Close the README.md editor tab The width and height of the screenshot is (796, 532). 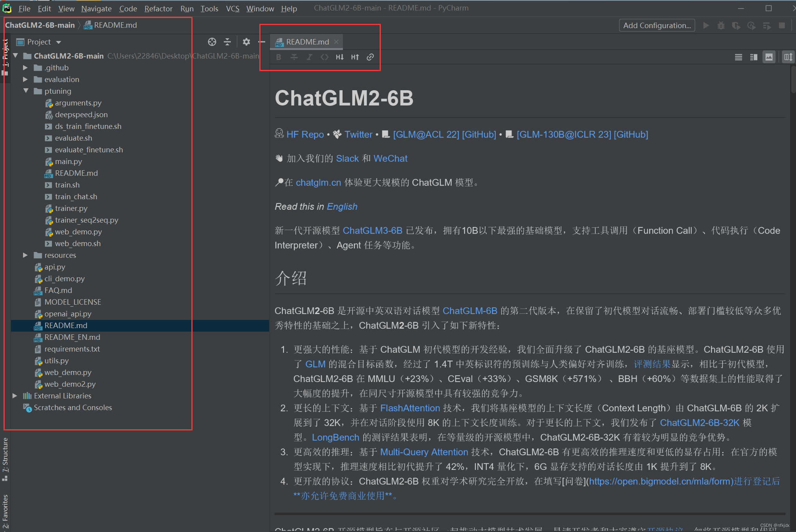pyautogui.click(x=336, y=42)
